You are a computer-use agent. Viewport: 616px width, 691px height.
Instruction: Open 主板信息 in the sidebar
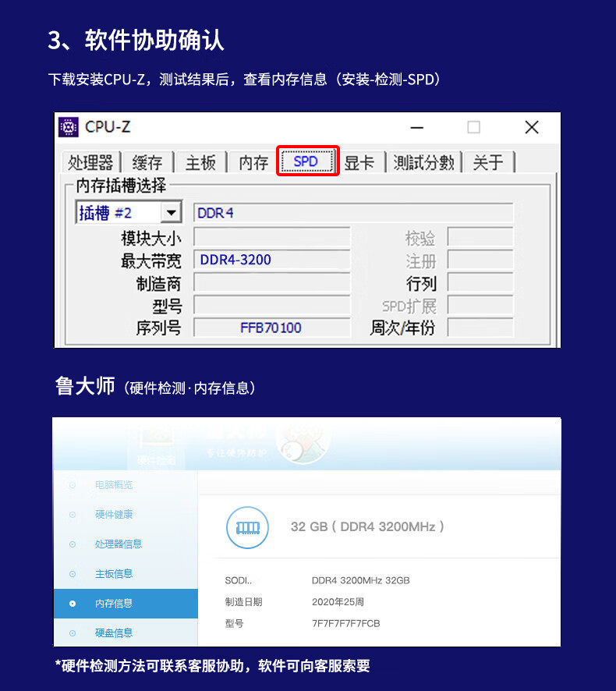pos(114,574)
